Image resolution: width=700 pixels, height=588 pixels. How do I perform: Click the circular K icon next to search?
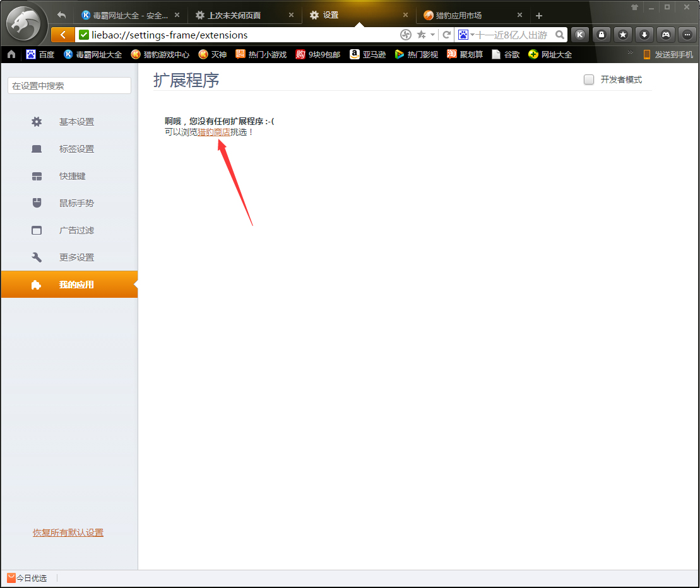click(579, 35)
